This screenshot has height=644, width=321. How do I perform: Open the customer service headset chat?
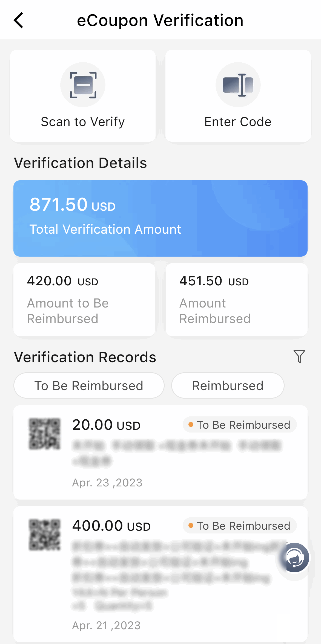(x=294, y=557)
